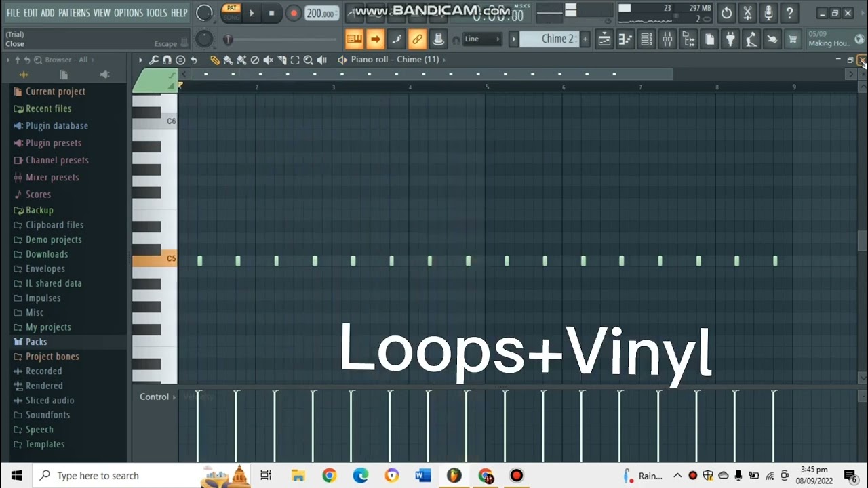Image resolution: width=868 pixels, height=488 pixels.
Task: Open Microsoft Word from the taskbar
Action: [422, 476]
